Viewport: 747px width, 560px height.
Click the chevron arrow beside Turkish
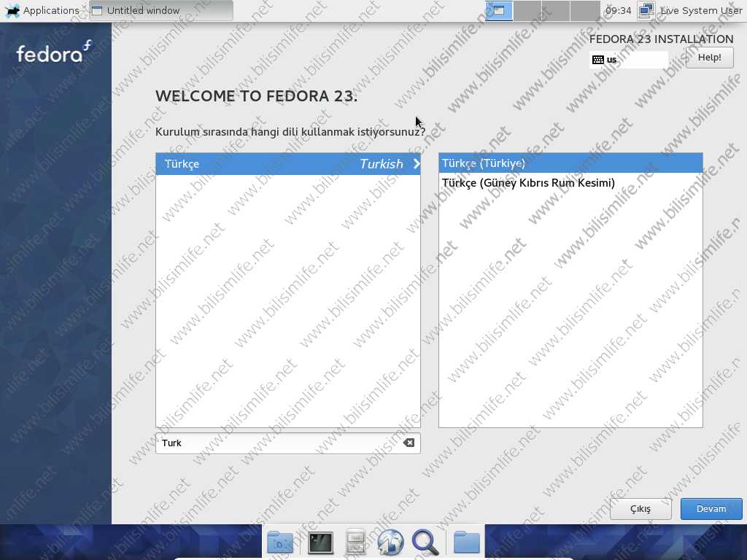click(417, 164)
